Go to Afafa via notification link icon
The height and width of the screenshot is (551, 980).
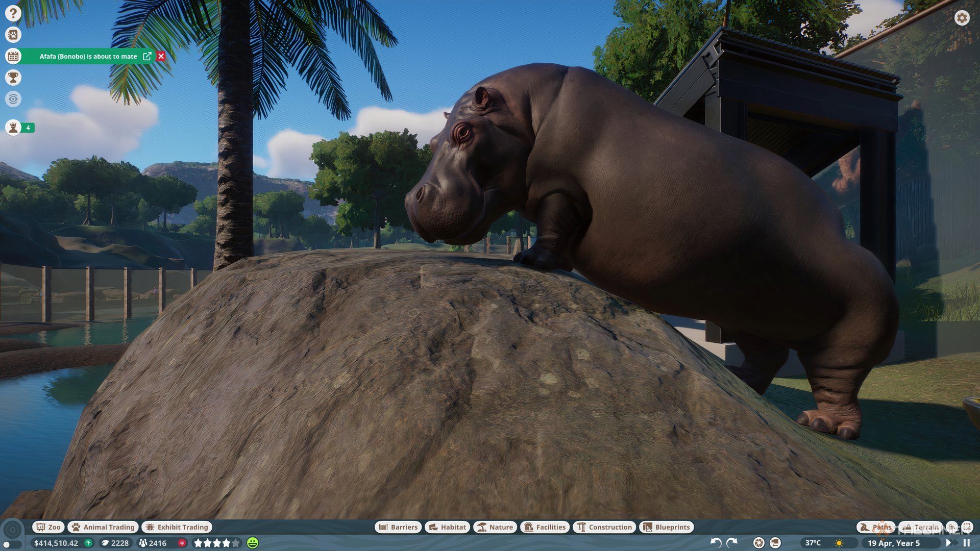click(147, 56)
